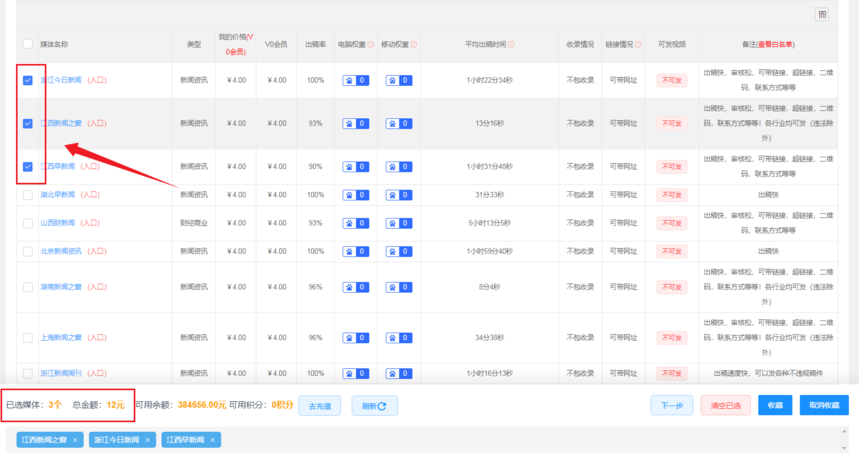
Task: Remove the 江西新闻之窗 selected tag
Action: [x=75, y=440]
